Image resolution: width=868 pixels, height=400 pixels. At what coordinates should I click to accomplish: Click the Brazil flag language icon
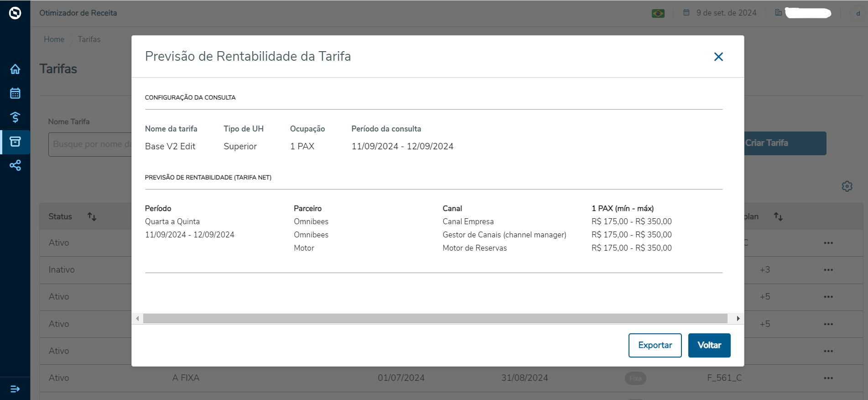coord(658,13)
